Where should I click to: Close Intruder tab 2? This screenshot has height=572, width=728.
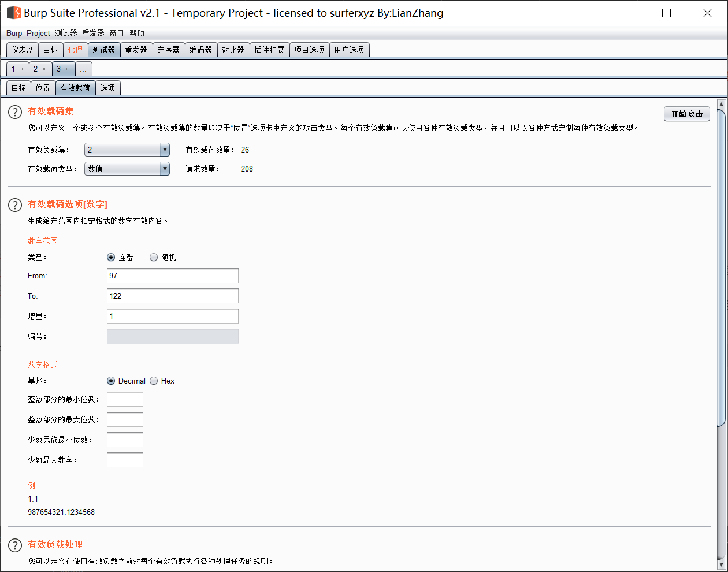tap(44, 69)
